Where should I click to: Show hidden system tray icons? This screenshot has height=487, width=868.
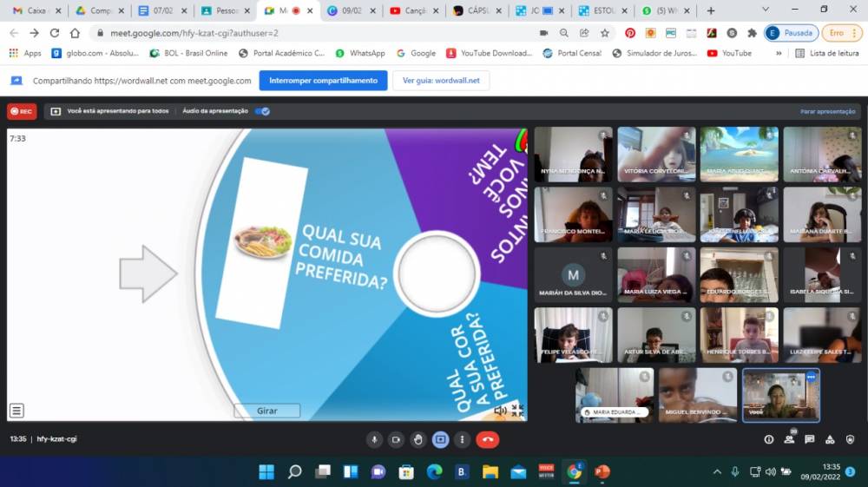717,472
